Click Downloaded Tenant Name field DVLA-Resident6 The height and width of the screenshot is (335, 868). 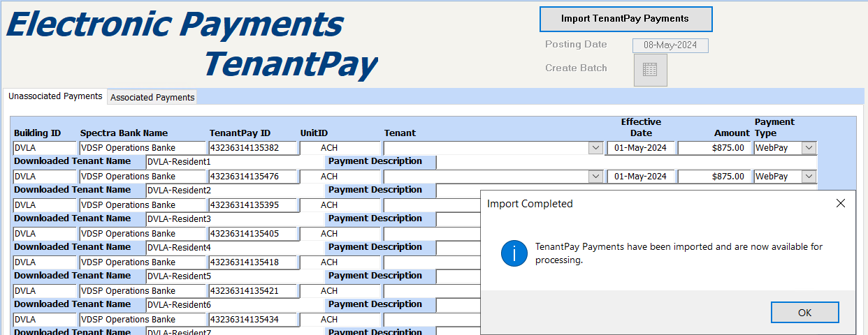tap(235, 305)
